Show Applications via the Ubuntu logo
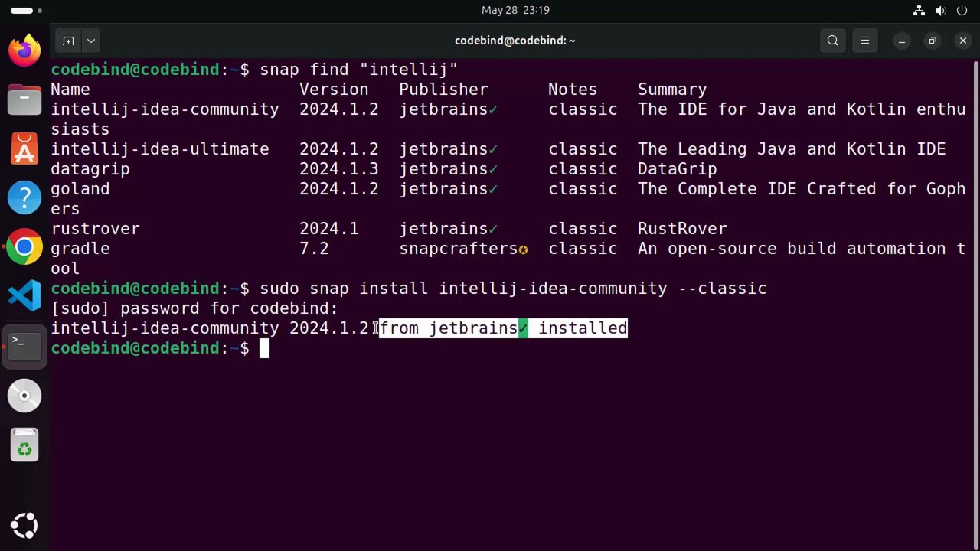Viewport: 980px width, 551px height. [x=24, y=525]
